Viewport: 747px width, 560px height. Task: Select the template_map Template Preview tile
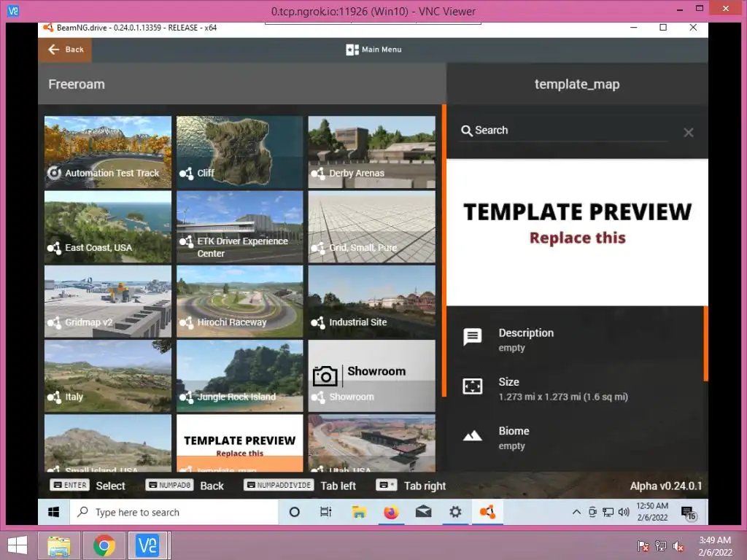tap(239, 443)
